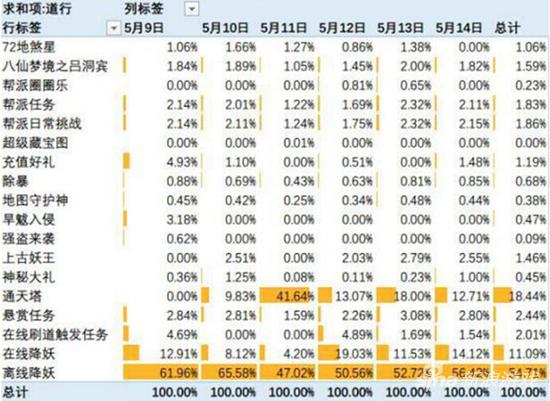Click the 41.64% cell in 通天塔 row
This screenshot has width=550, height=401.
click(295, 296)
